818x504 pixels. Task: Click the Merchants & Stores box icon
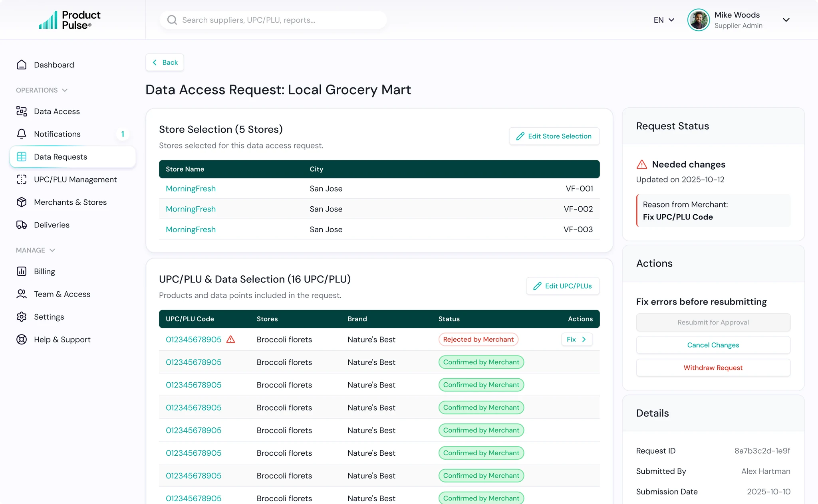pos(22,202)
